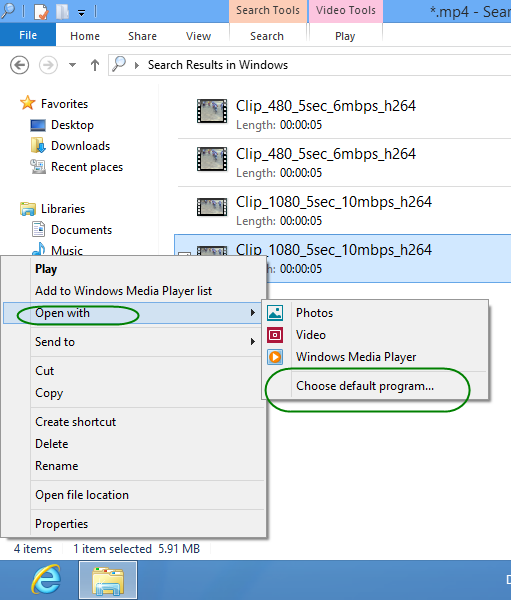Open the Play ribbon tab
The width and height of the screenshot is (511, 600).
(x=345, y=36)
